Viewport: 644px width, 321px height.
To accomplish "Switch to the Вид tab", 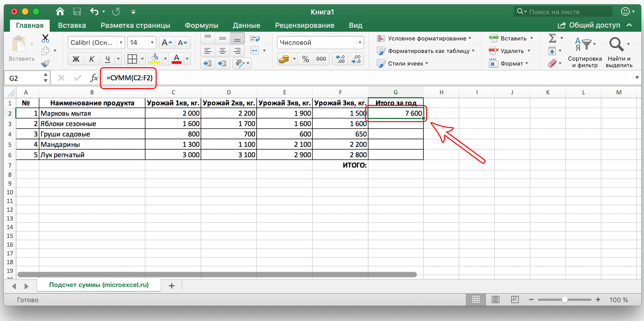I will click(355, 25).
